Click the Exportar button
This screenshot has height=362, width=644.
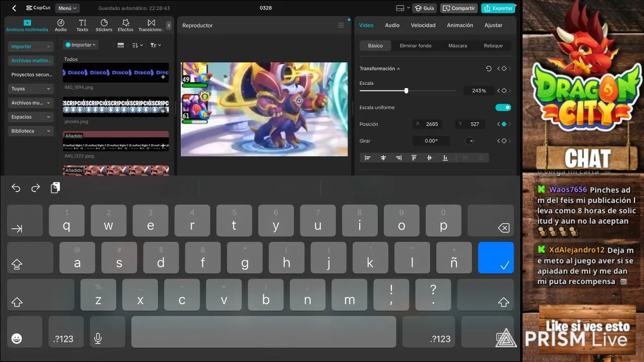click(498, 8)
